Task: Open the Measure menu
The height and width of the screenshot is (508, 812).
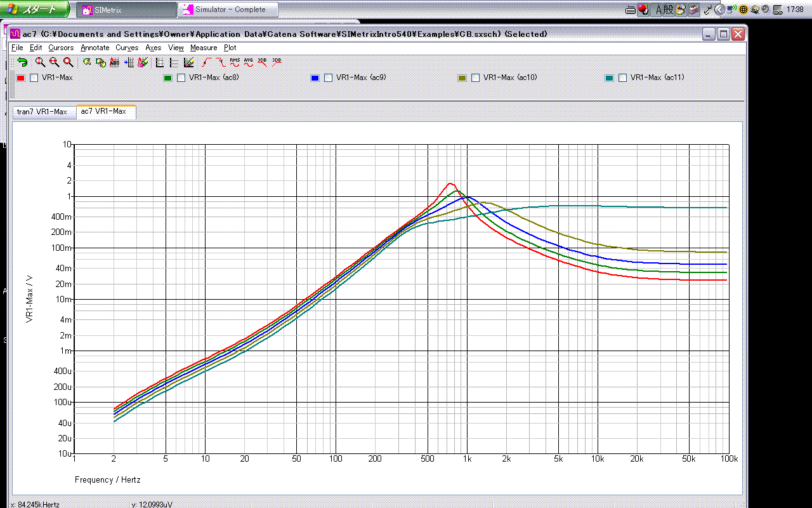Action: (204, 48)
